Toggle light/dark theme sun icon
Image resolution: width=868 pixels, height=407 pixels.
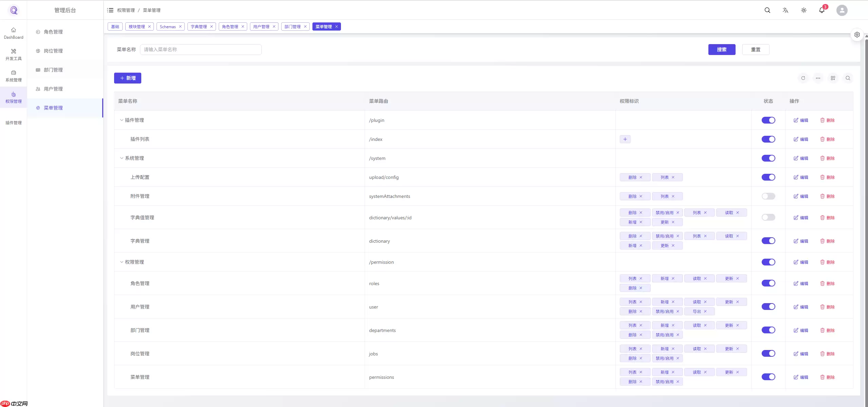[x=804, y=10]
